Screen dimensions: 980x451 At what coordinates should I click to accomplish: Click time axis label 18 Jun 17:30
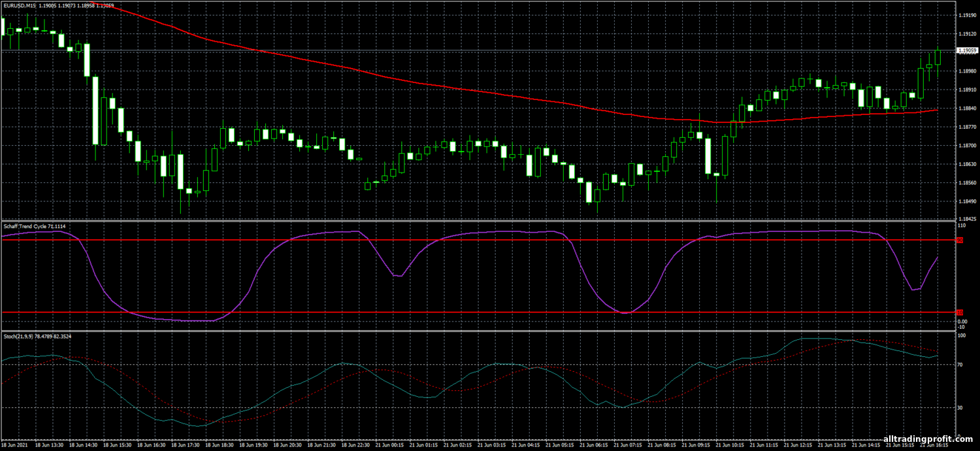pos(186,444)
